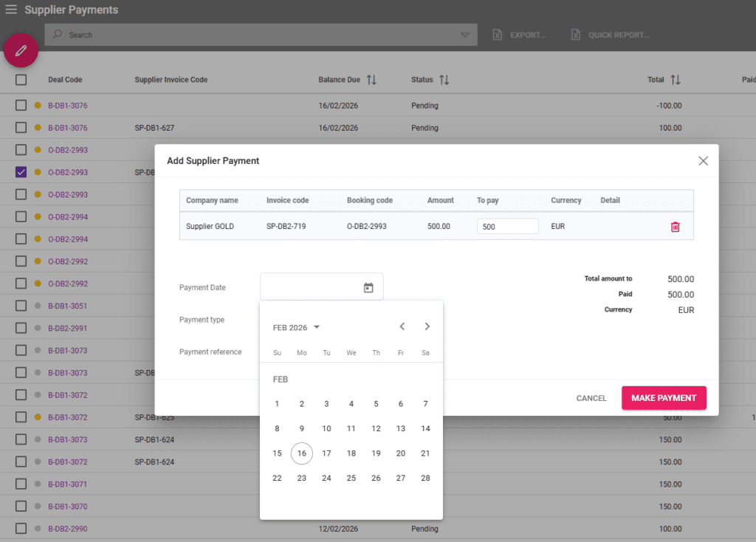
Task: Sort the Total column
Action: click(676, 80)
